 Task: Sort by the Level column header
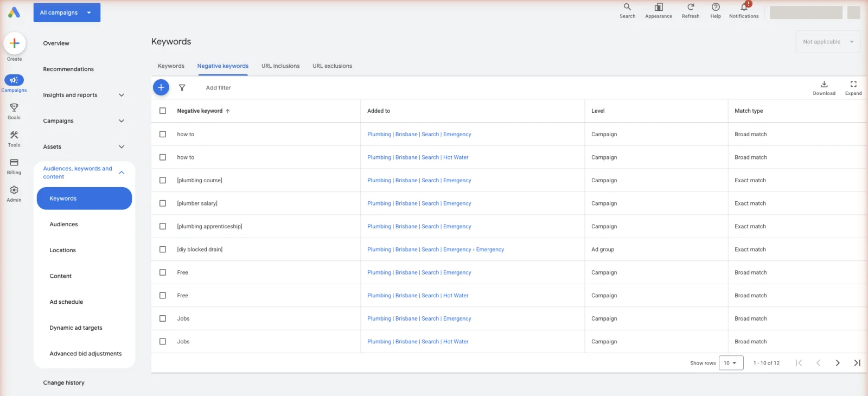(x=598, y=111)
